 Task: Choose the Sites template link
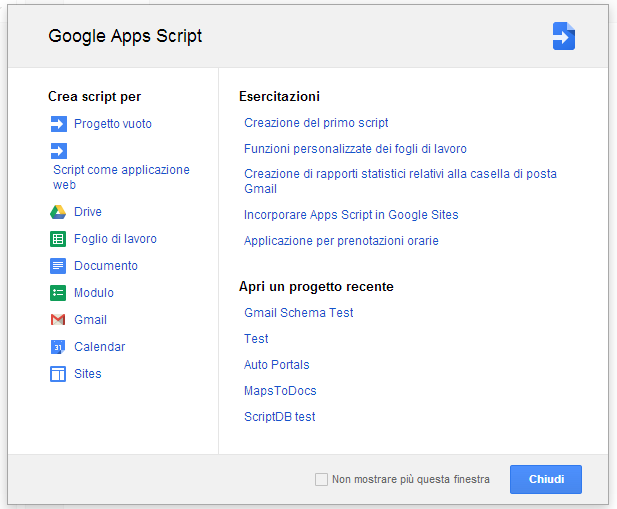pyautogui.click(x=88, y=374)
